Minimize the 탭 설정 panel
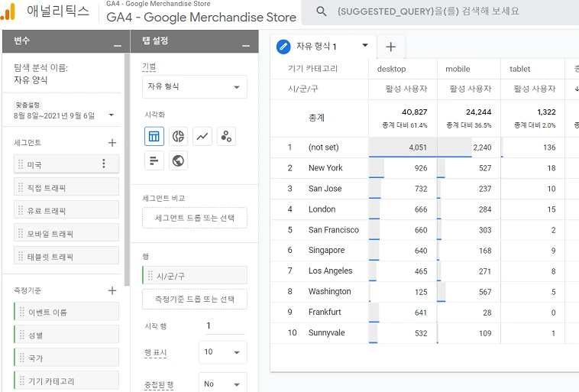 246,46
